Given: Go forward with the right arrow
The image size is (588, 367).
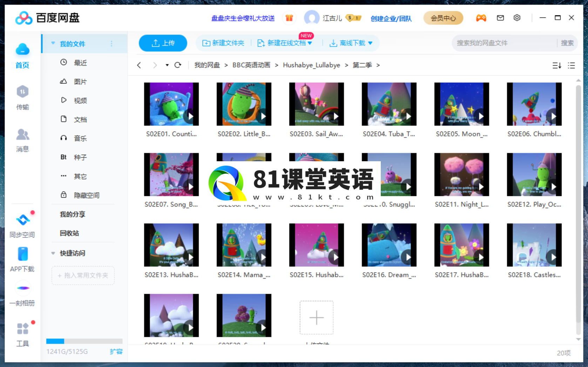Looking at the screenshot, I should [155, 65].
